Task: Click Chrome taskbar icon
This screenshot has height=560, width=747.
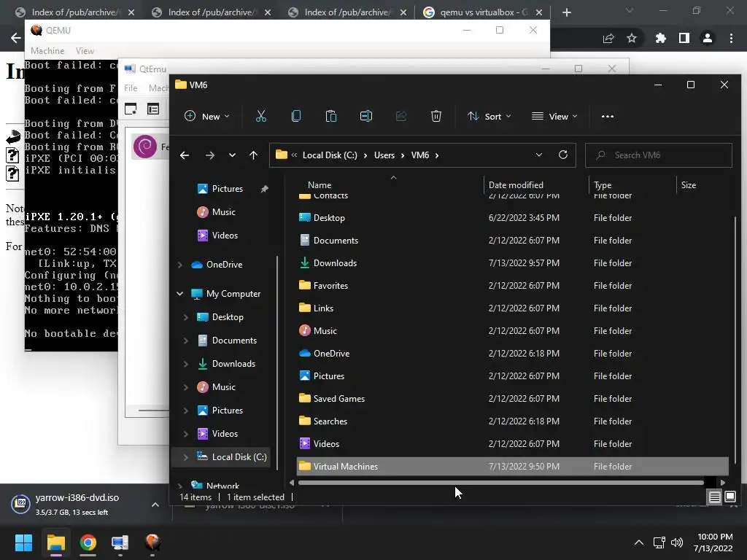Action: [88, 542]
